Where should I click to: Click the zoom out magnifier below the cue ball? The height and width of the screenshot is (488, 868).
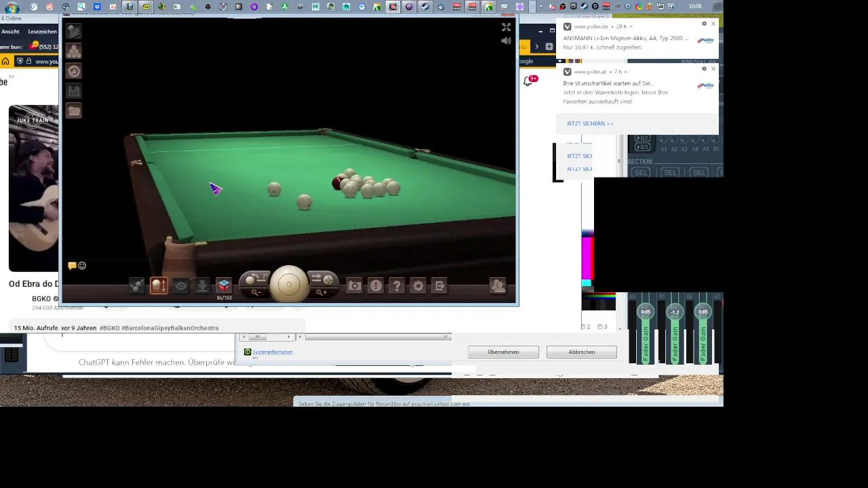(x=256, y=292)
